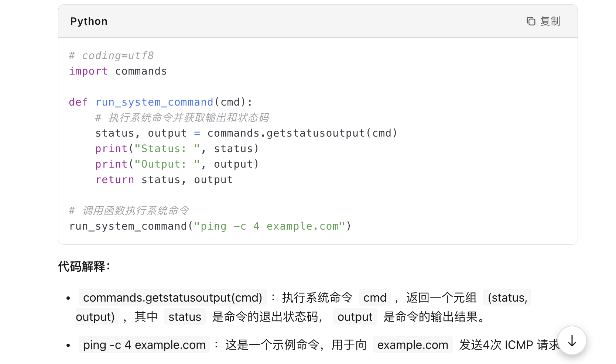Click the Python language label
Screen dimensions: 616x364
point(89,21)
